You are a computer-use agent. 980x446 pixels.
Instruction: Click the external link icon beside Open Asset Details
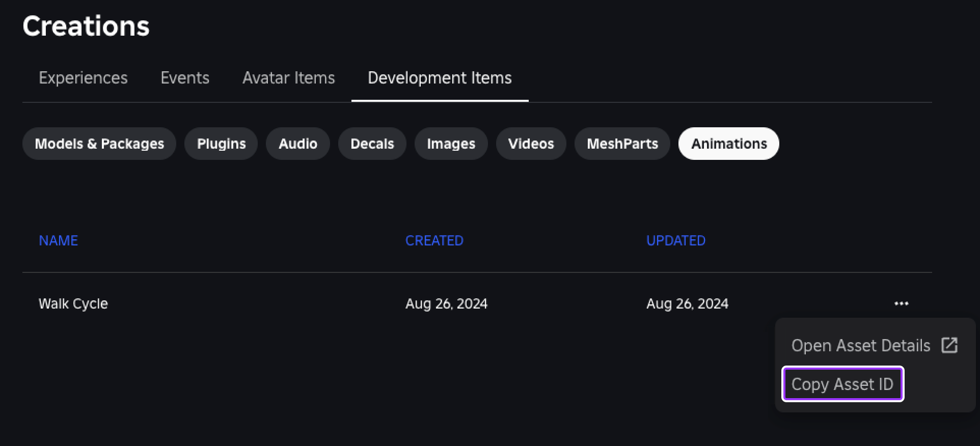tap(949, 345)
